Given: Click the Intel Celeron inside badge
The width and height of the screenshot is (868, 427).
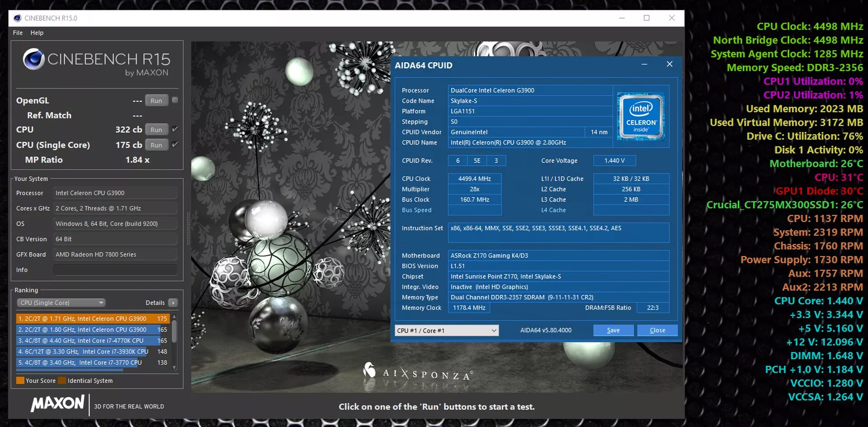Looking at the screenshot, I should pos(641,116).
